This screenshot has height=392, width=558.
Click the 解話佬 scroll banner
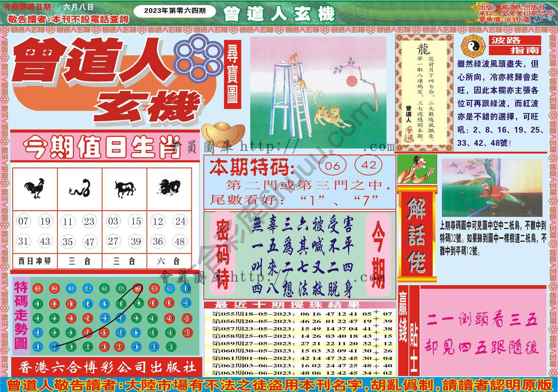click(417, 235)
